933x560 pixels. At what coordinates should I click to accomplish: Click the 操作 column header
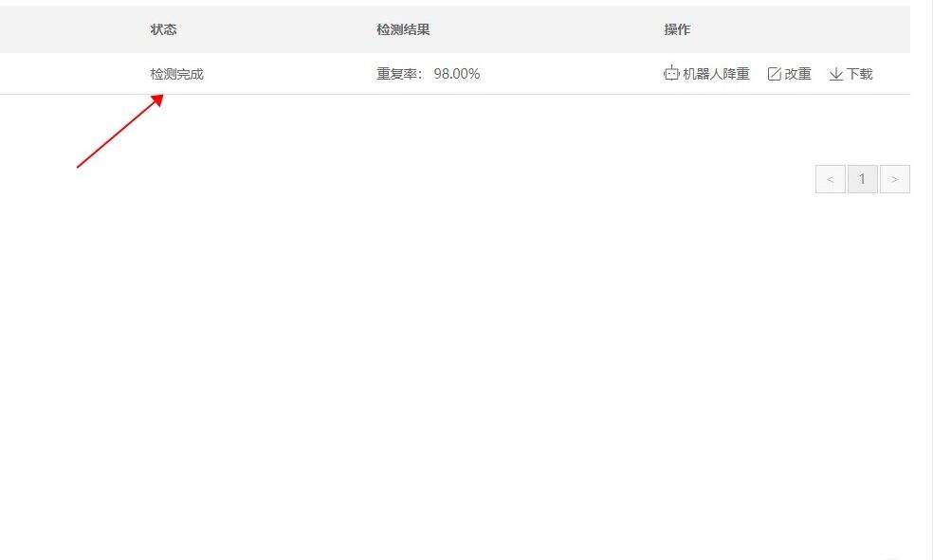click(x=677, y=29)
